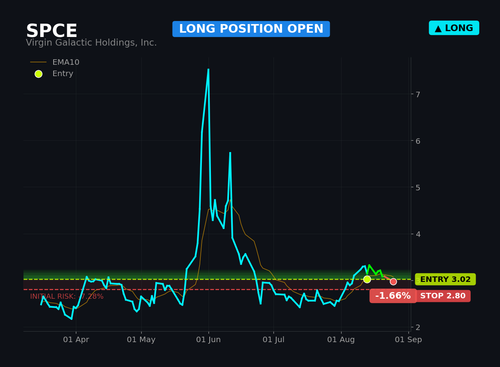Click the red current price marker
Screen dimensions: 500x367
pyautogui.click(x=393, y=282)
